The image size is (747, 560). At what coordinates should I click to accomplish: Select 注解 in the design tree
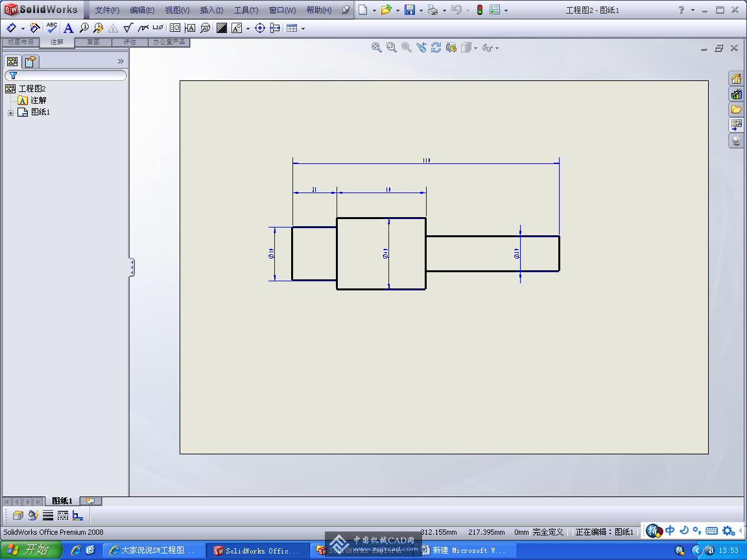[x=38, y=100]
